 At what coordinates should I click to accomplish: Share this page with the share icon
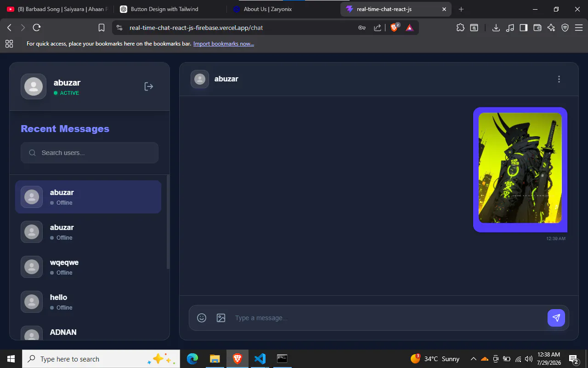[378, 28]
